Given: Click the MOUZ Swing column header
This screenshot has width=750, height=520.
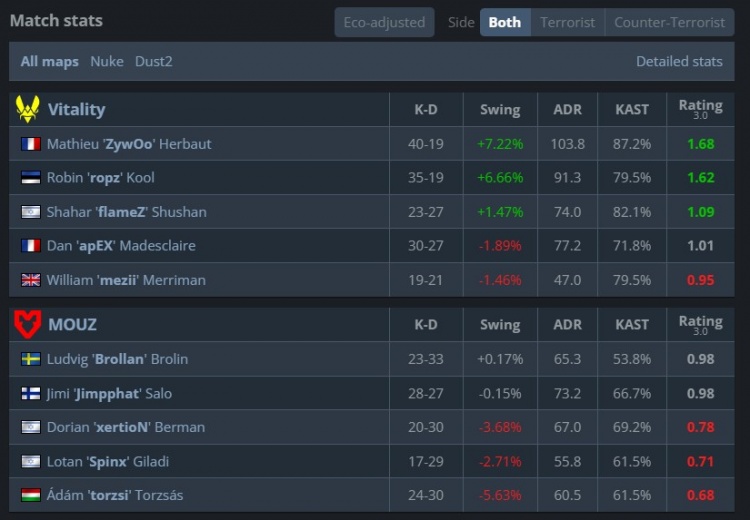Looking at the screenshot, I should [x=499, y=324].
